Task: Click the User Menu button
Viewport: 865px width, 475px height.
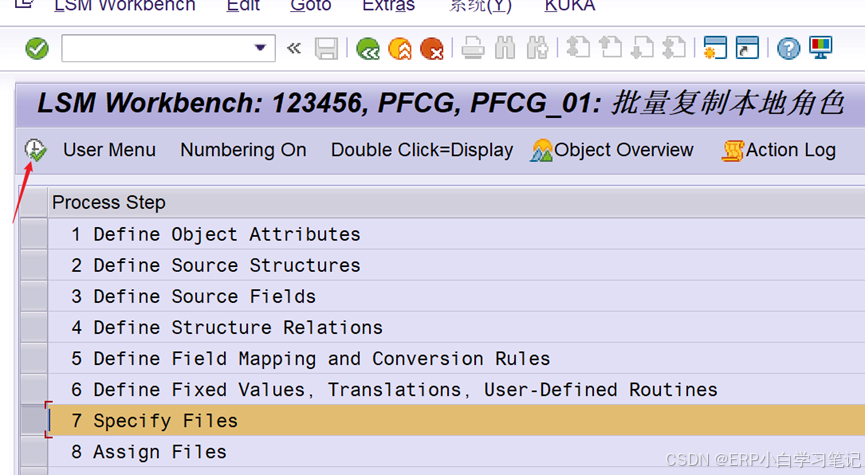Action: coord(109,150)
